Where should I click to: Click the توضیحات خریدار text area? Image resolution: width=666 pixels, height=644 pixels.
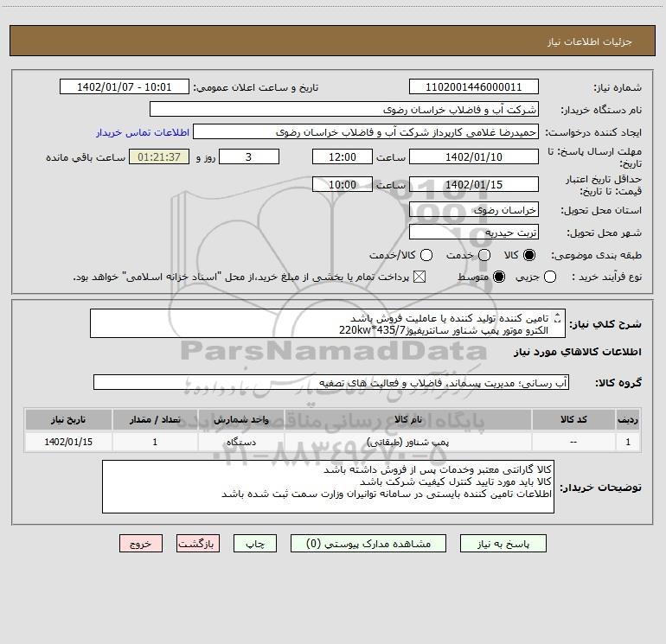pos(328,487)
